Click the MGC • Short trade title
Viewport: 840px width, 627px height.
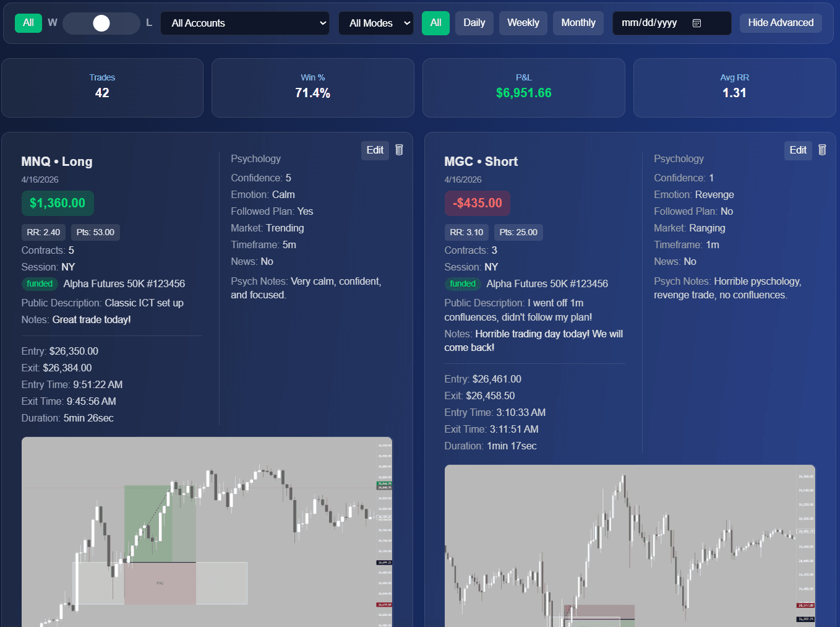pyautogui.click(x=481, y=162)
